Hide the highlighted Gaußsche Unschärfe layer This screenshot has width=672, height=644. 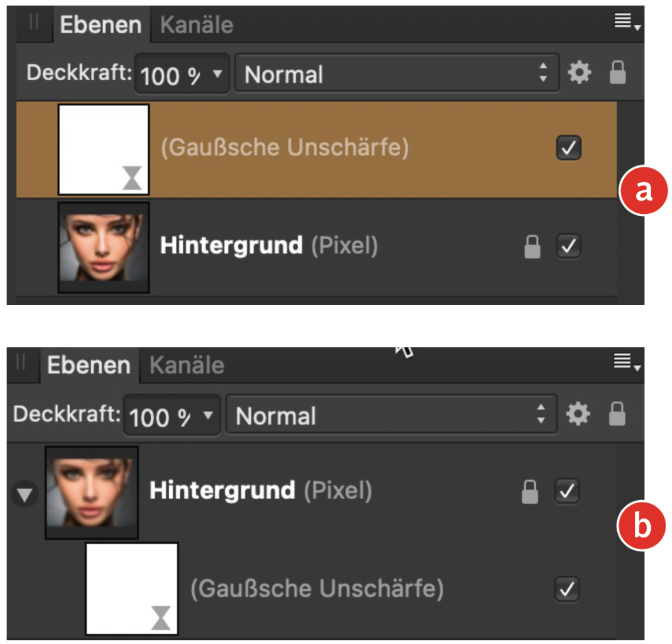[x=568, y=148]
